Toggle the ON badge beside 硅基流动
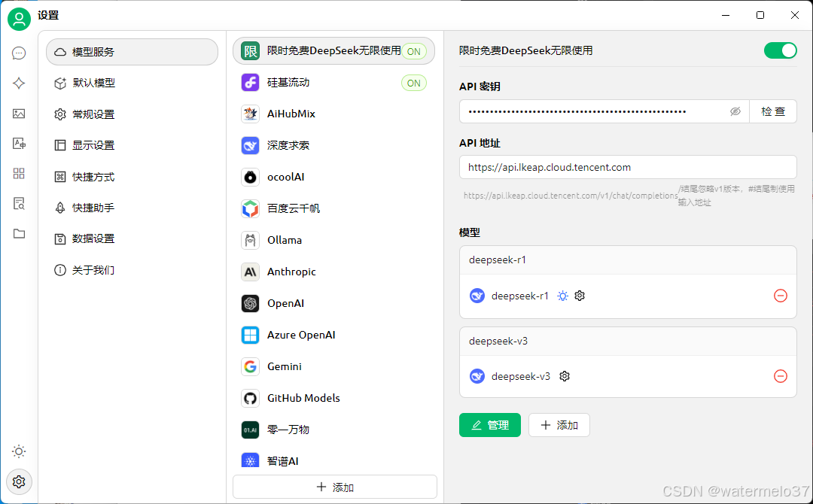This screenshot has width=813, height=504. click(x=413, y=83)
